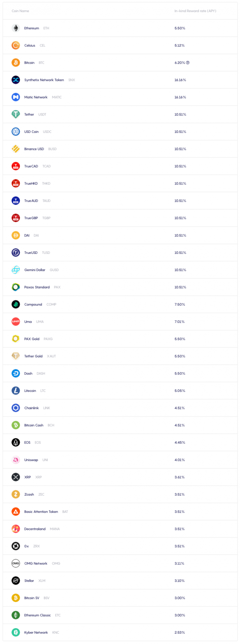Click the Chainlink LINK icon

click(x=16, y=408)
